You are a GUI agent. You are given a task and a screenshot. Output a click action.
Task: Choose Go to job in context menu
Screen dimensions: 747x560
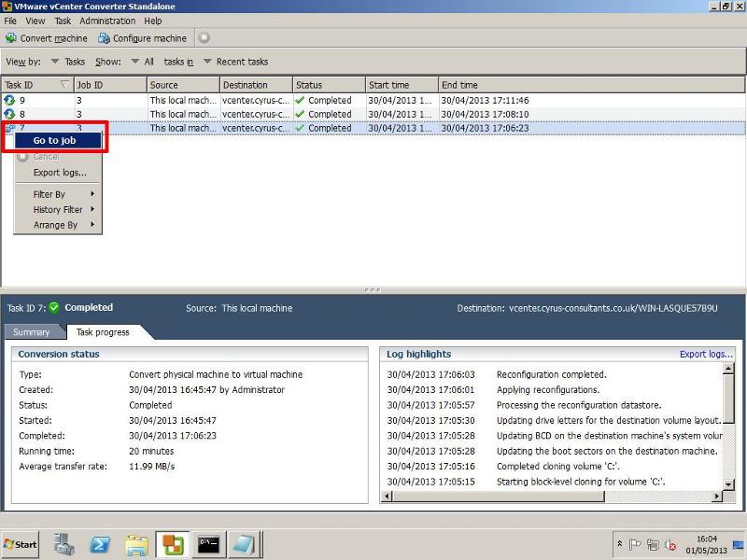point(58,141)
